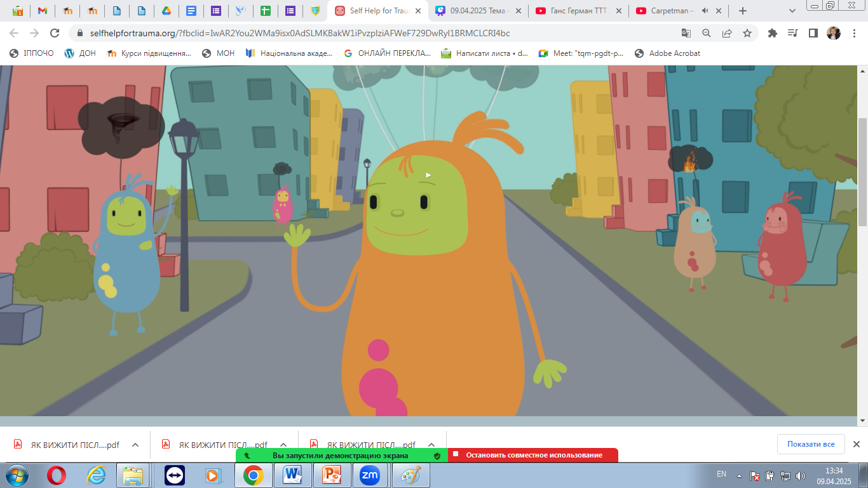Click the page reload button
The width and height of the screenshot is (868, 488).
(x=55, y=33)
